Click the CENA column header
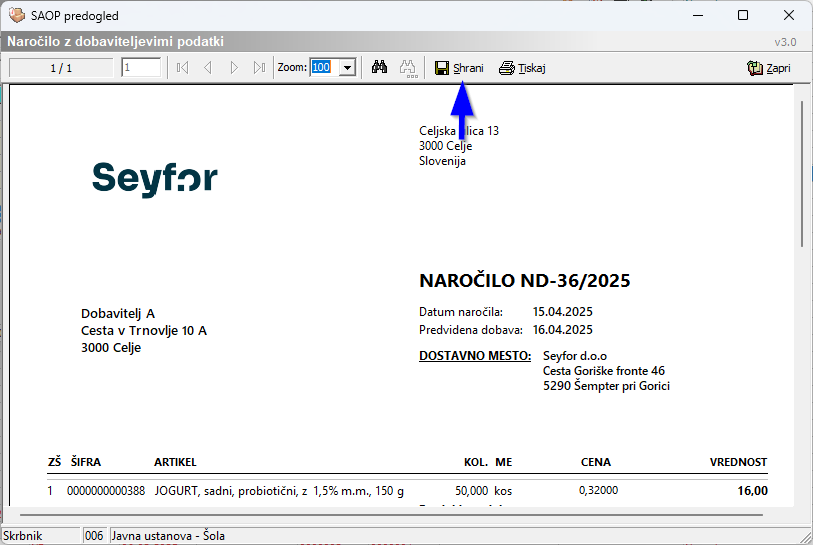Image resolution: width=813 pixels, height=545 pixels. [596, 462]
